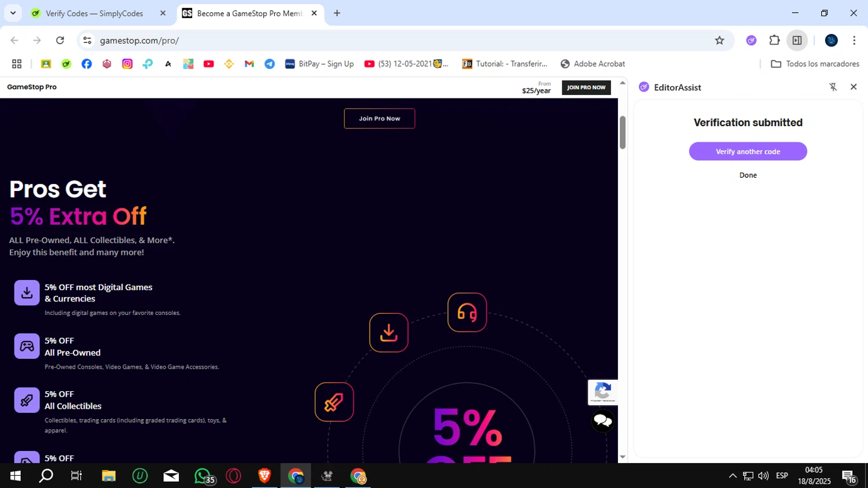Click the page vertical scrollbar thumb
The width and height of the screenshot is (868, 488).
pyautogui.click(x=623, y=133)
